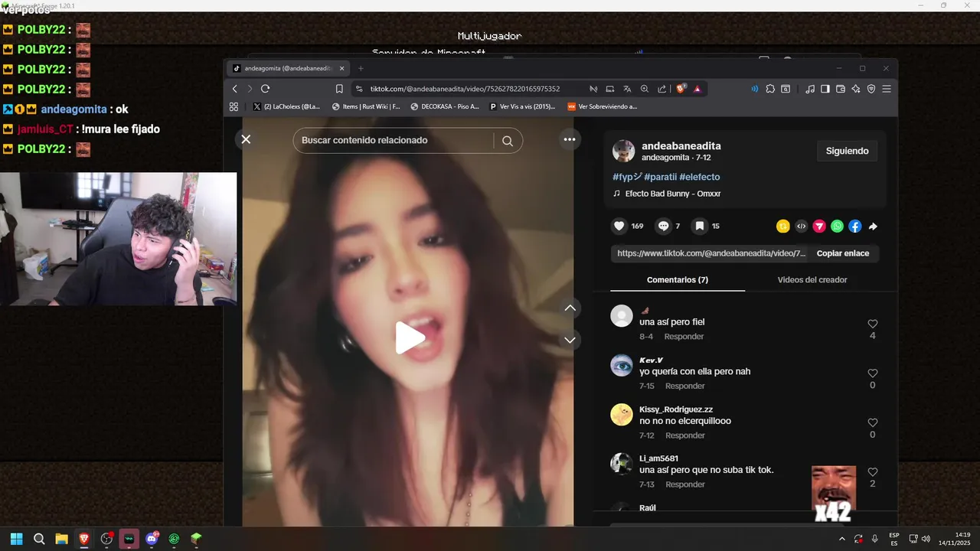
Task: Go to previous video with up chevron
Action: [x=570, y=308]
